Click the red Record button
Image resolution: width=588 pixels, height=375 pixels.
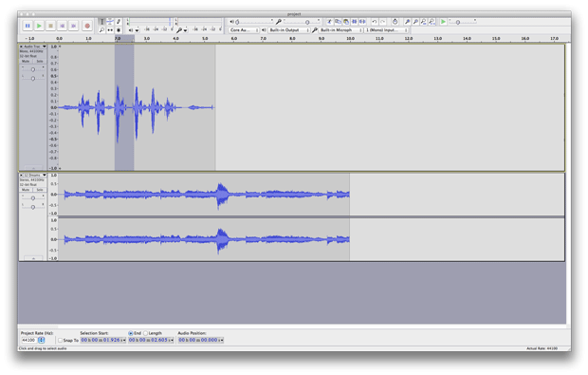point(87,26)
